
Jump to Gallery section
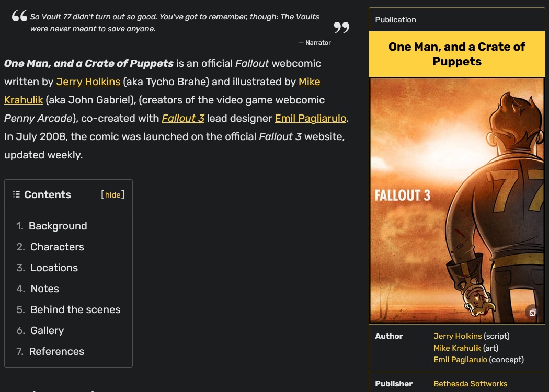point(47,331)
